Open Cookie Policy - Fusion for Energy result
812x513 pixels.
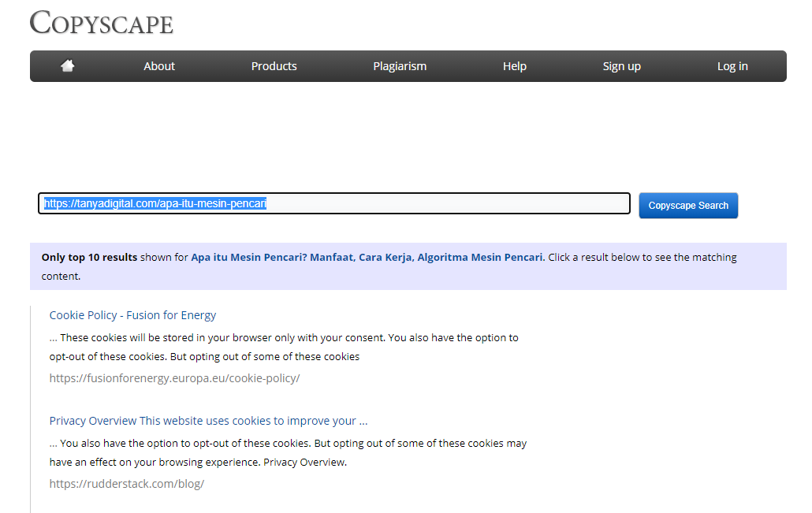(132, 315)
